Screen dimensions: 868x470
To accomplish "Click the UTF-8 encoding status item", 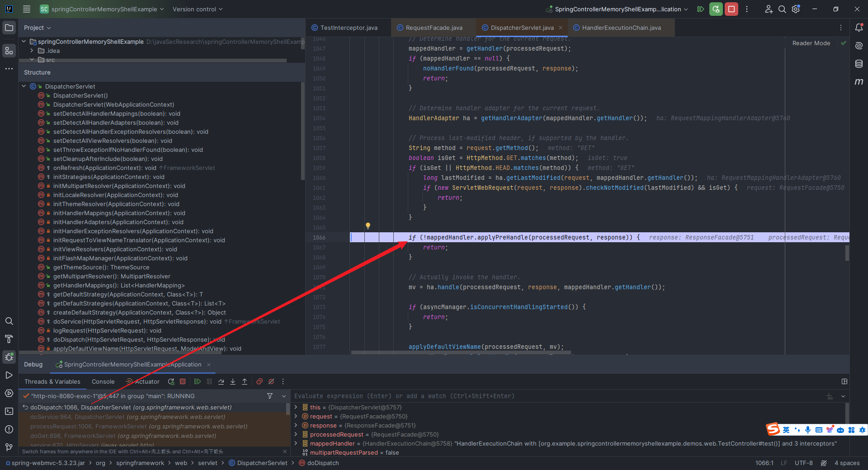I will 804,463.
